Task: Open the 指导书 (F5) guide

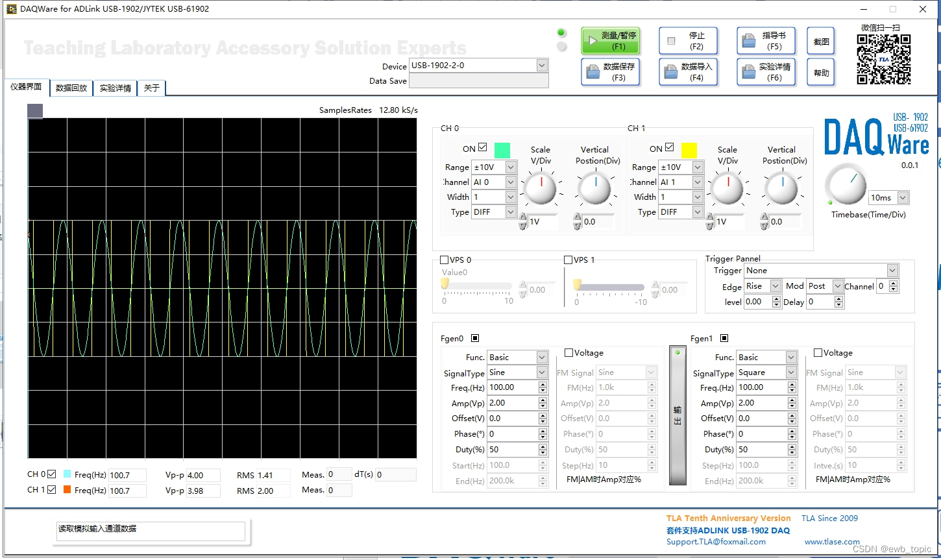Action: 766,41
